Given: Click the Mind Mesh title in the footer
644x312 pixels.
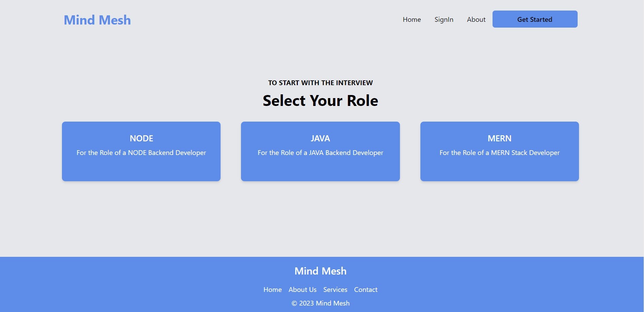Looking at the screenshot, I should pyautogui.click(x=320, y=271).
